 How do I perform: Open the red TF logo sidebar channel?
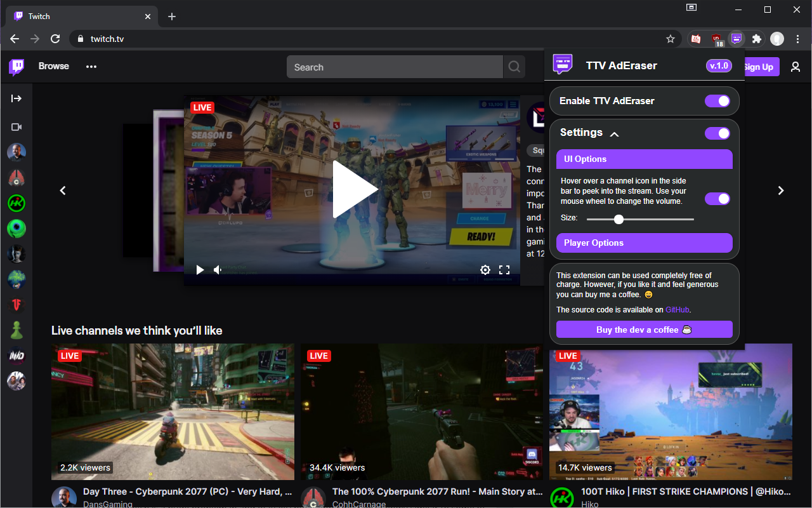tap(16, 305)
